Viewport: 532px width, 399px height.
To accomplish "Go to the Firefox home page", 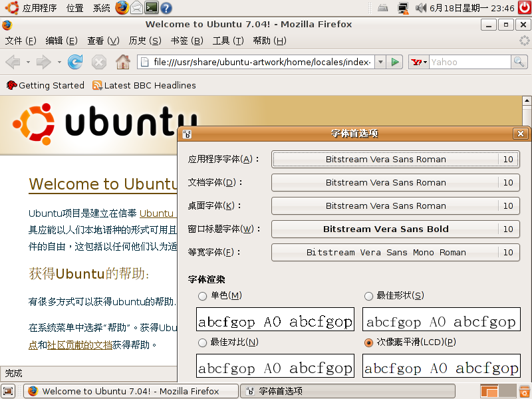I will coord(123,62).
